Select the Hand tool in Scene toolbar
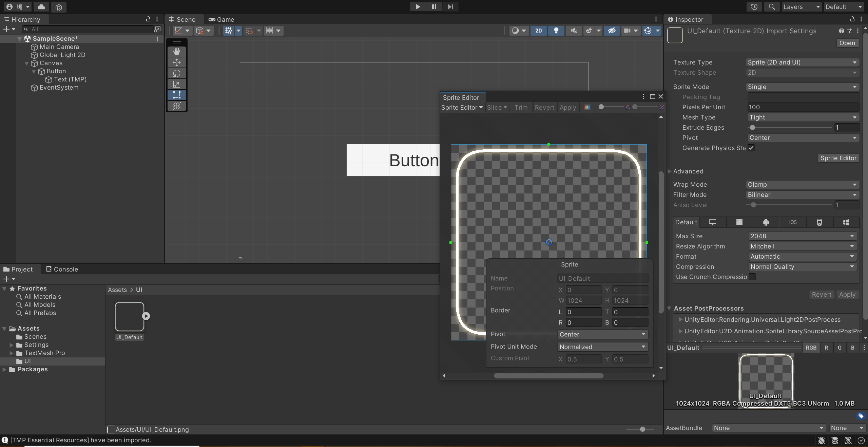 coord(177,52)
